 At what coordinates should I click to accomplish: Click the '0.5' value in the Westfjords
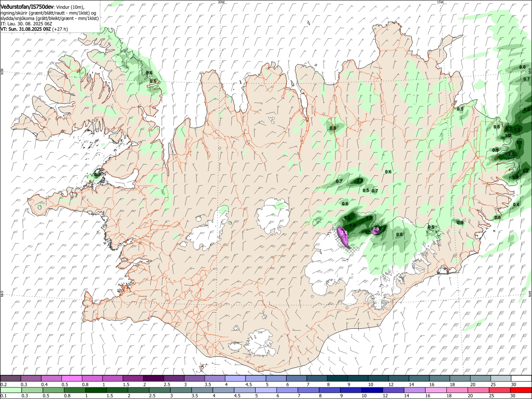[153, 81]
